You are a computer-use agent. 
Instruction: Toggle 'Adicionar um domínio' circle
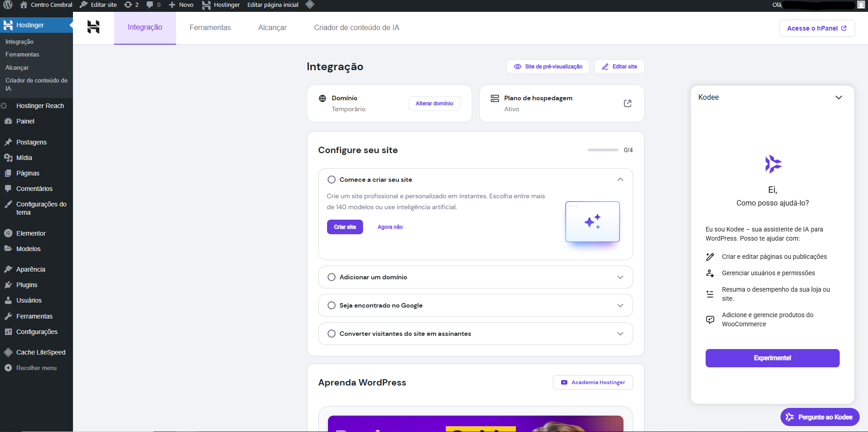pos(332,277)
